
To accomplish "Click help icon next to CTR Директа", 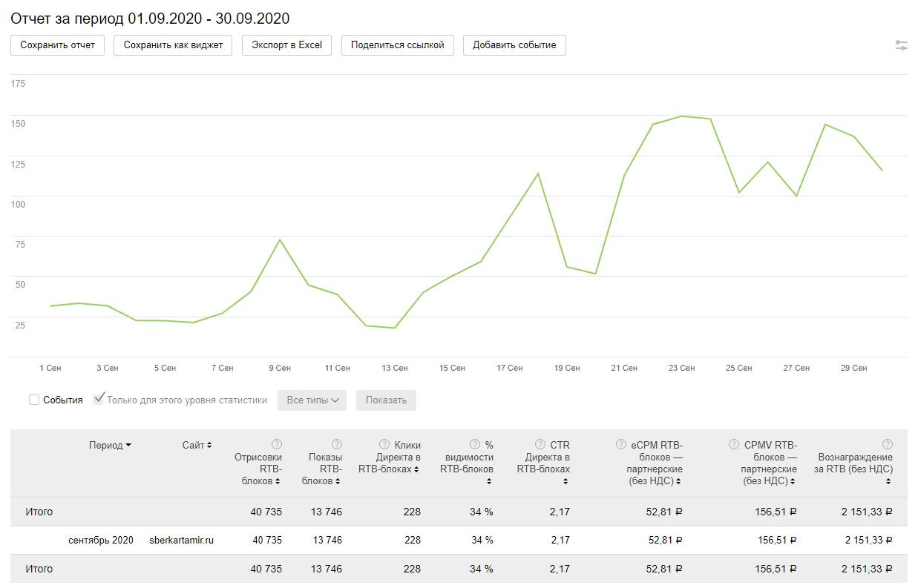I will click(x=540, y=445).
